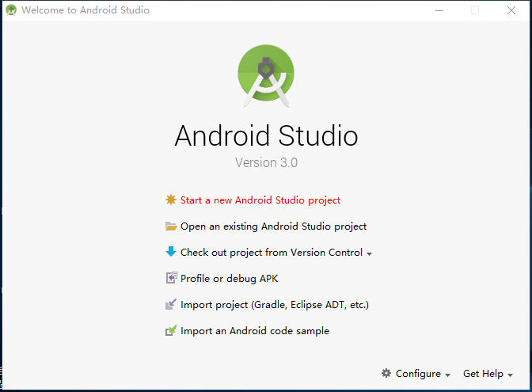Click the Import project arrow icon
532x392 pixels.
pyautogui.click(x=171, y=304)
